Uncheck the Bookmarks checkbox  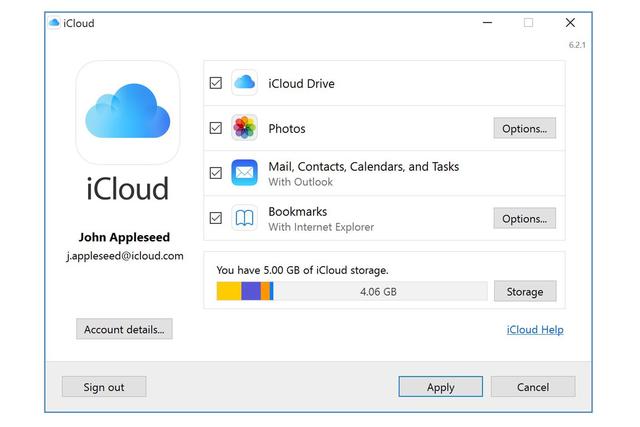coord(216,218)
